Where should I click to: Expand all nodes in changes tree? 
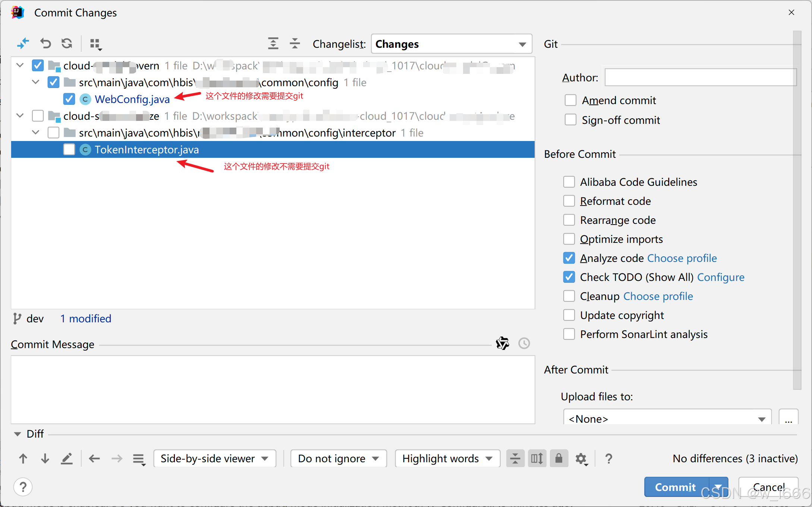(x=273, y=44)
